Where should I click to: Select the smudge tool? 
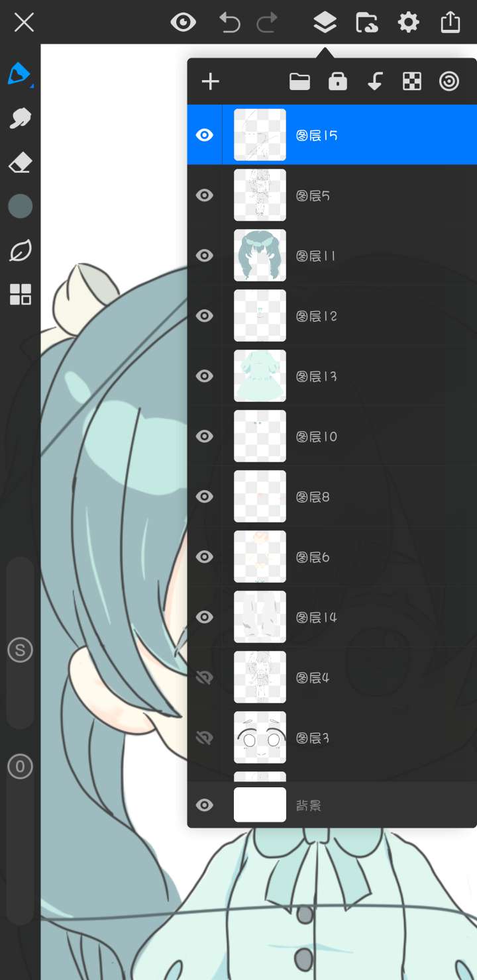tap(20, 119)
